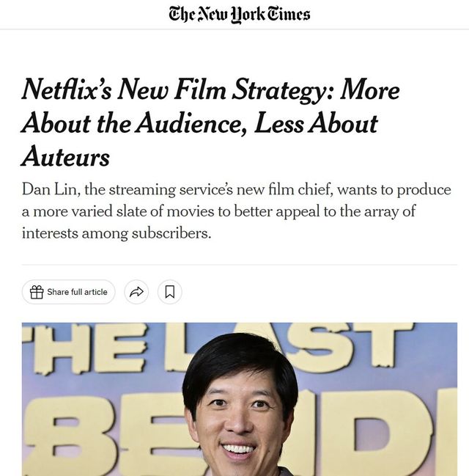The width and height of the screenshot is (469, 476).
Task: Click 'Audience,' in the headline
Action: tap(191, 123)
